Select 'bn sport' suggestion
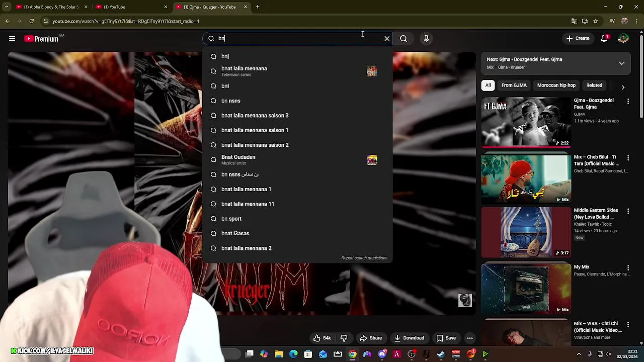The image size is (644, 362). pos(297,219)
